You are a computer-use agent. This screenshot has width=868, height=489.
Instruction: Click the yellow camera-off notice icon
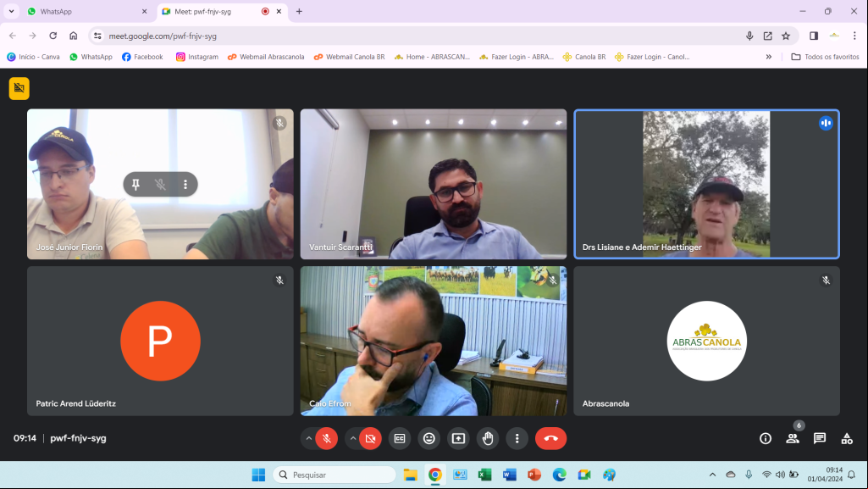(19, 88)
